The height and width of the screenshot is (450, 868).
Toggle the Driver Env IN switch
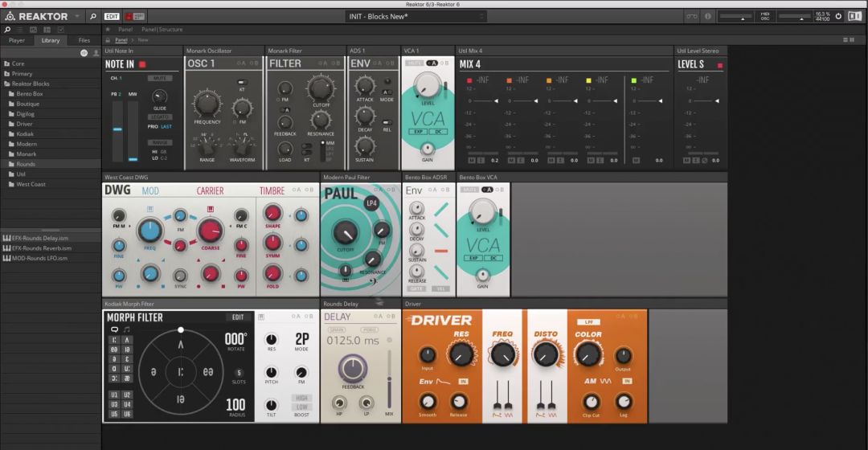pos(463,382)
